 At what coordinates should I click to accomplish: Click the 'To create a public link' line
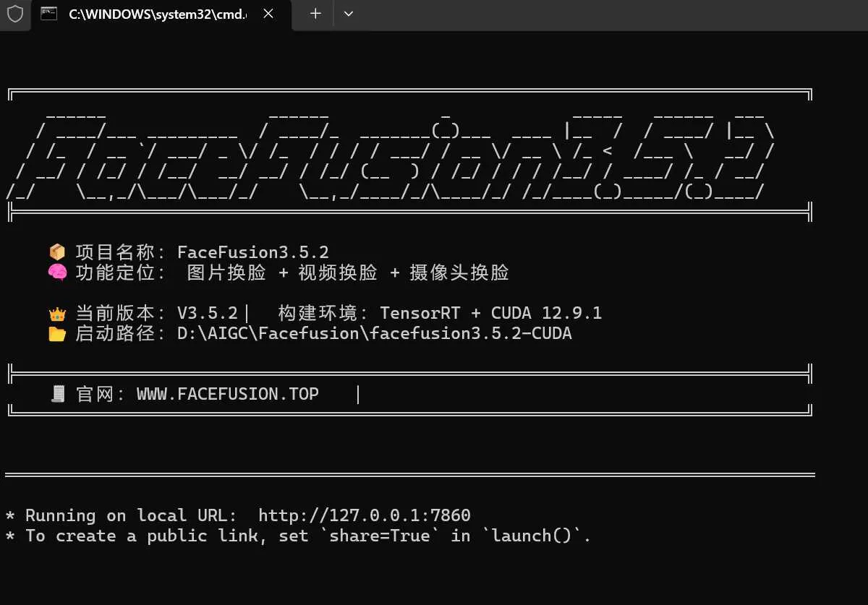pos(298,536)
